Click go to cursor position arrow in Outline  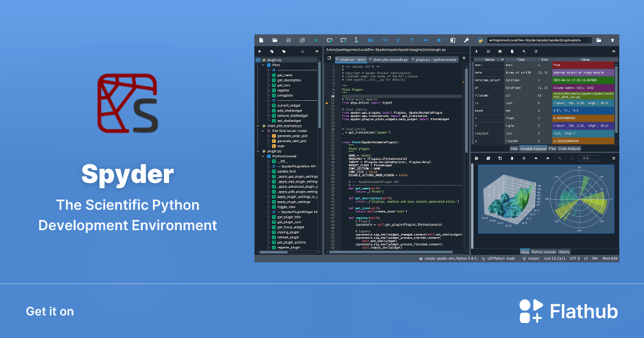[260, 52]
